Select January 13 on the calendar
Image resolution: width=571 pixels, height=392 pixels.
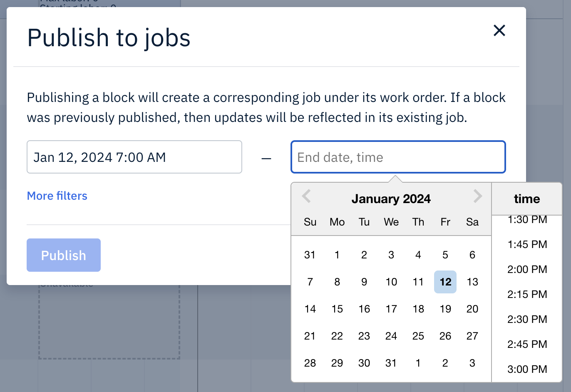point(472,282)
